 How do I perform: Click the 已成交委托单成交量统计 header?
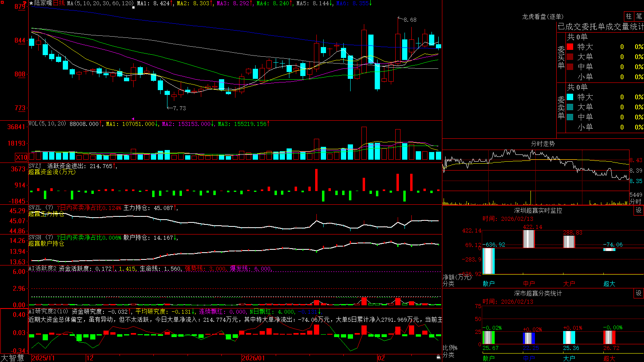tap(601, 27)
